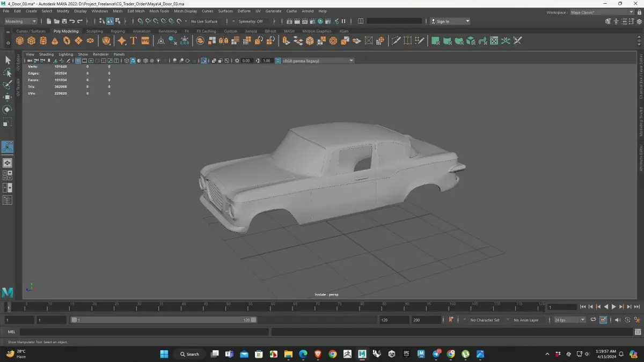Click the polygon Type text tool icon
The width and height of the screenshot is (644, 362).
[x=134, y=41]
